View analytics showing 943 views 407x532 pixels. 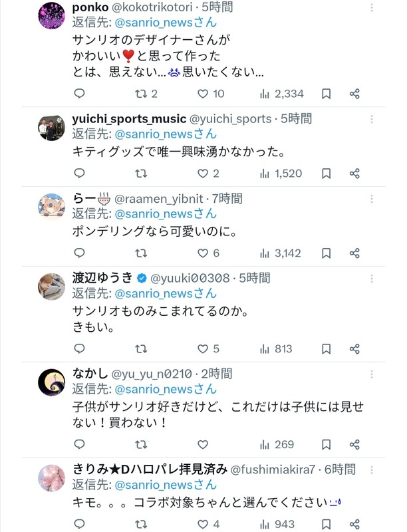click(277, 524)
